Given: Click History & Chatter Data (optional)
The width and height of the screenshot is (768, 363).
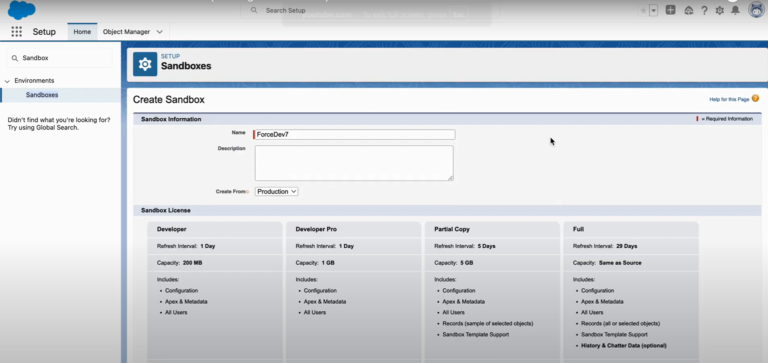Looking at the screenshot, I should [x=624, y=345].
